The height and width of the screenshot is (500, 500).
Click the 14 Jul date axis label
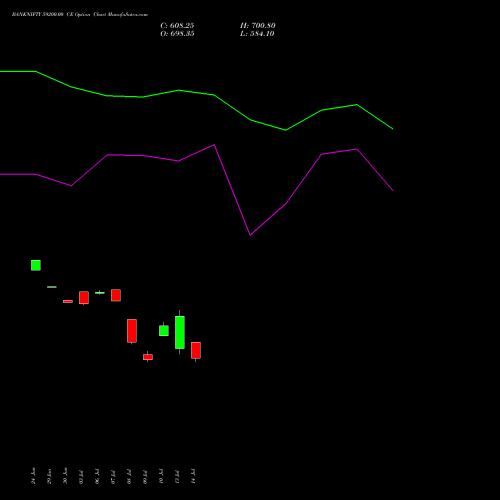point(193,476)
